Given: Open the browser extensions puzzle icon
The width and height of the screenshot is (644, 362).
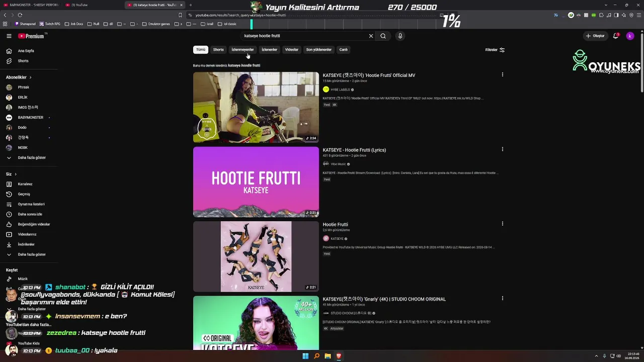Looking at the screenshot, I should [x=601, y=15].
